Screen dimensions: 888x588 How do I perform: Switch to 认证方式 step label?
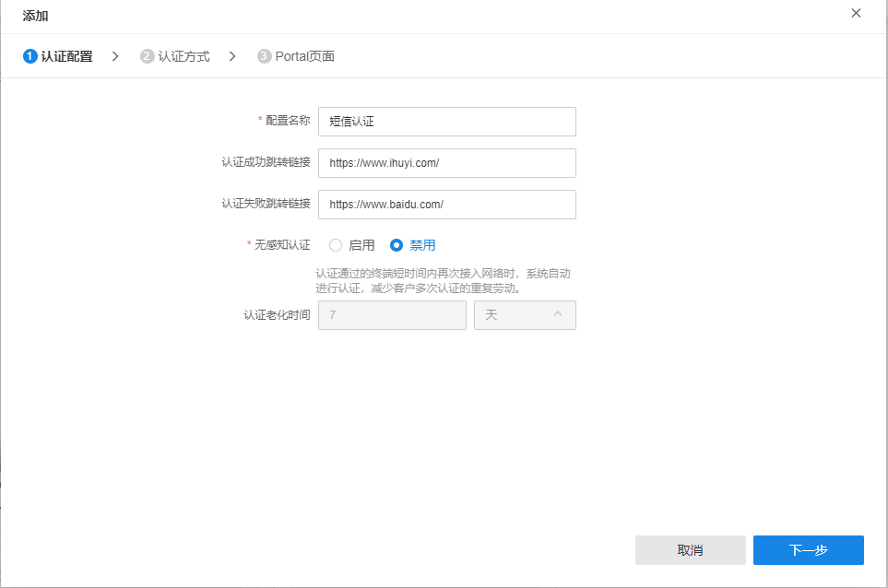pos(184,56)
